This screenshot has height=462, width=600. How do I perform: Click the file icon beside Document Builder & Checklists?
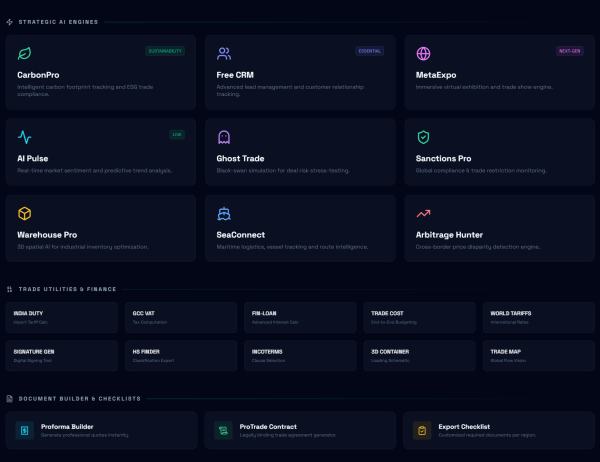[x=10, y=398]
